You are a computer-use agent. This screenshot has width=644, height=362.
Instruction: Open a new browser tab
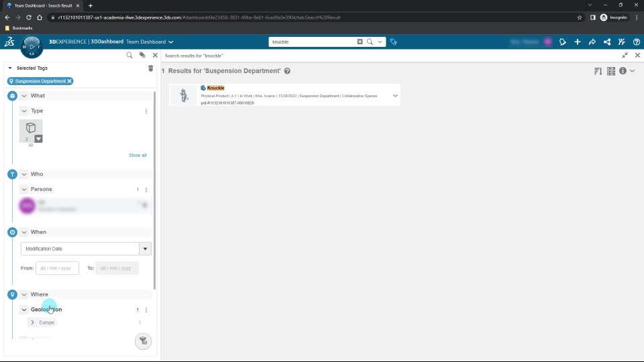coord(91,6)
